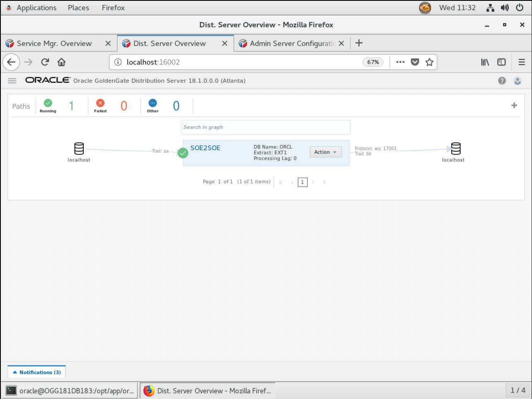Open Firefox Library icon
Viewport: 532px width, 399px height.
click(485, 62)
